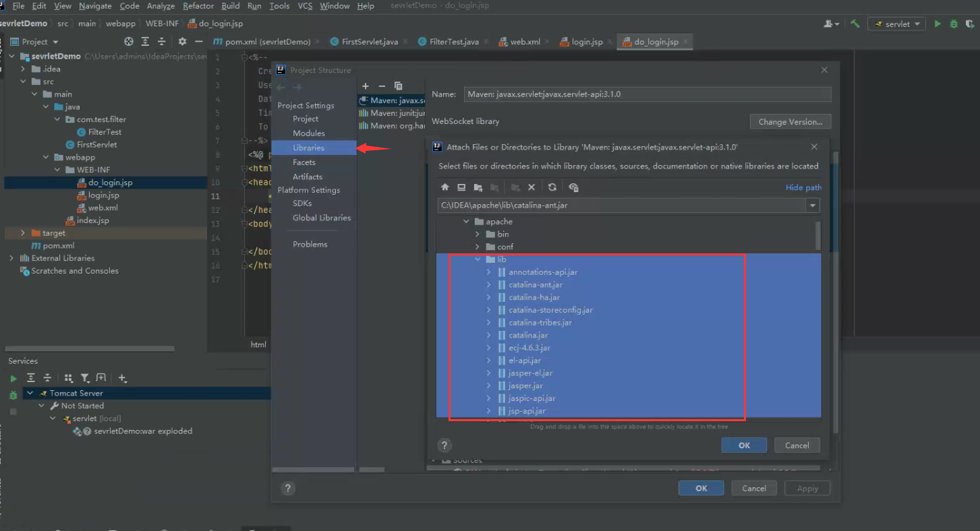Go to home directory in Attach Files dialog

click(x=445, y=187)
